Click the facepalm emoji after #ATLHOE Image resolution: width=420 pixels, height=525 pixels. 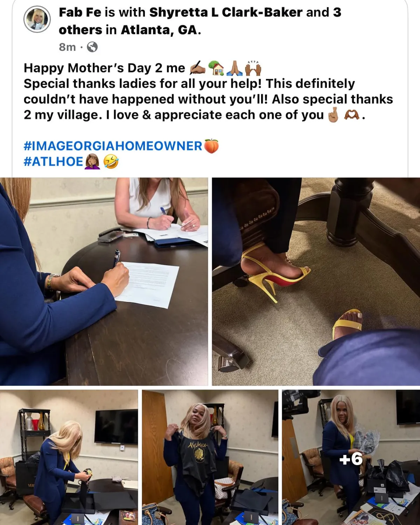92,162
